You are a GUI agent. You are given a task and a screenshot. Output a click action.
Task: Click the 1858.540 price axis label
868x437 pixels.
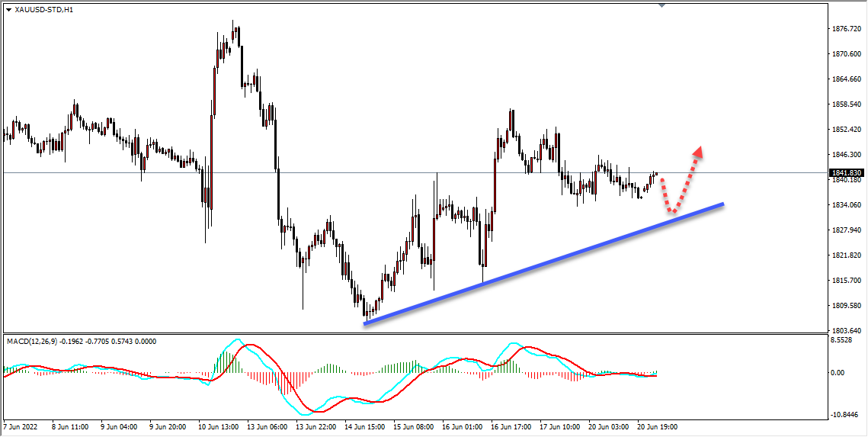coord(847,104)
